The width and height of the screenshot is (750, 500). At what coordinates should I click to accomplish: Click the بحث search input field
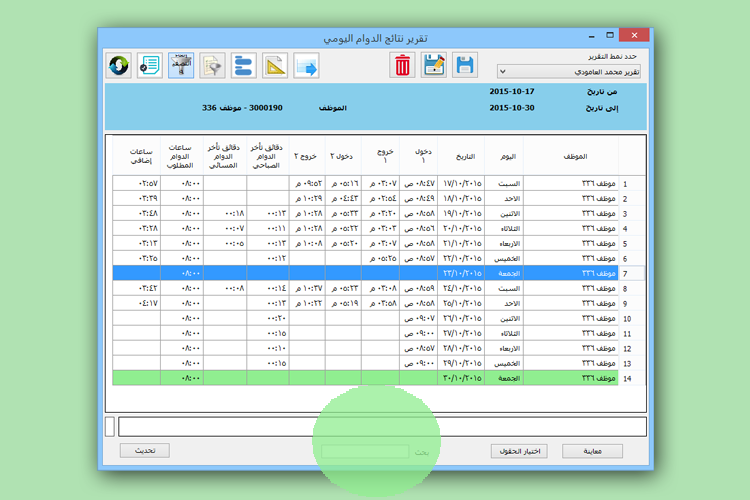tap(365, 452)
